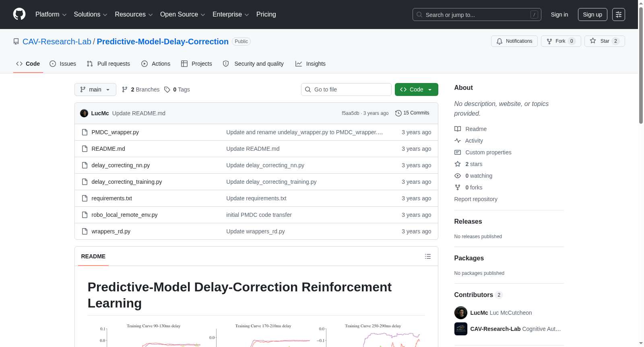The image size is (644, 347).
Task: Switch to the Security and quality tab
Action: [x=253, y=64]
